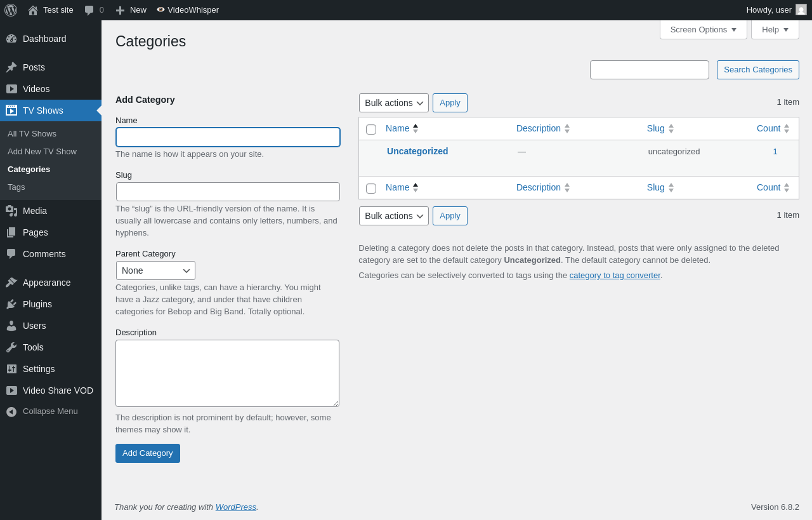The image size is (812, 520).
Task: Click the Plugins plug icon
Action: pos(11,304)
